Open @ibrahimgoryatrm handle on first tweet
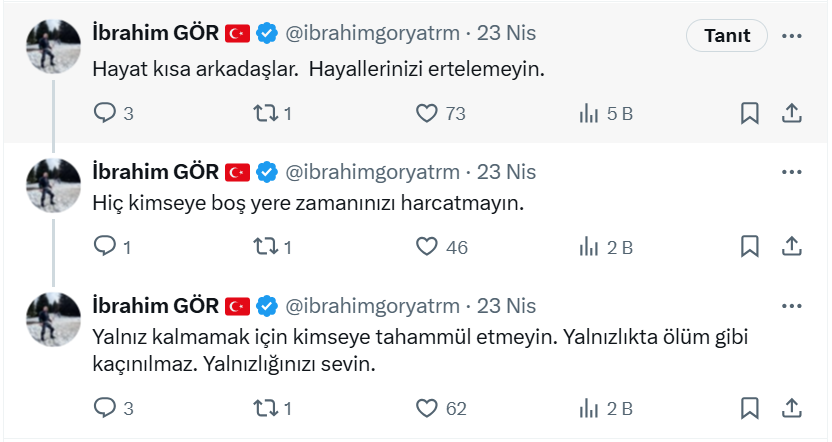This screenshot has height=442, width=832. point(373,33)
